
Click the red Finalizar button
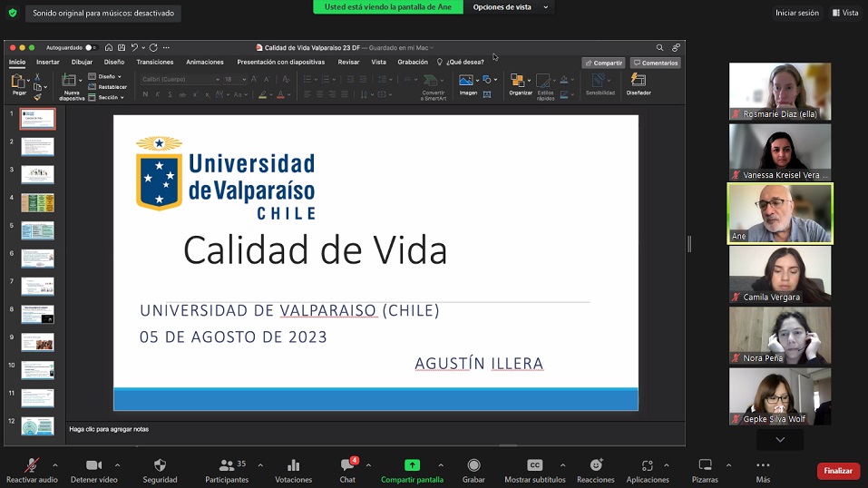[838, 471]
